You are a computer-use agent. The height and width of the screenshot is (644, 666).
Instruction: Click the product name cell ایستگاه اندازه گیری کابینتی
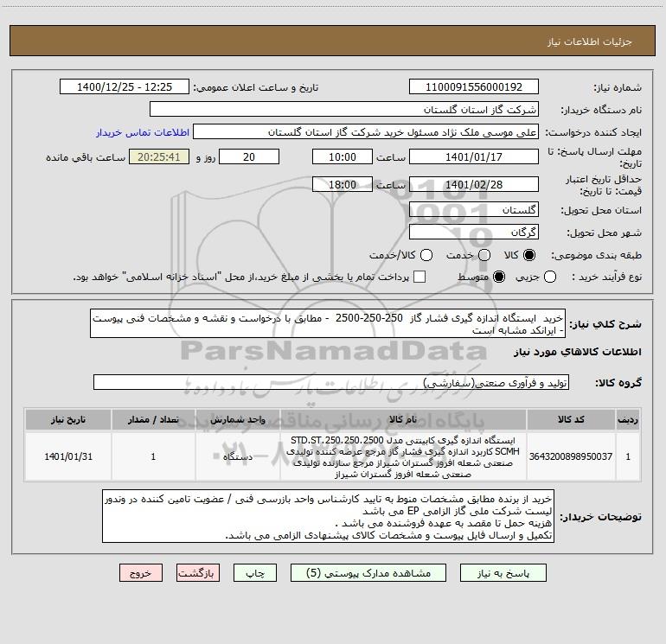click(403, 456)
